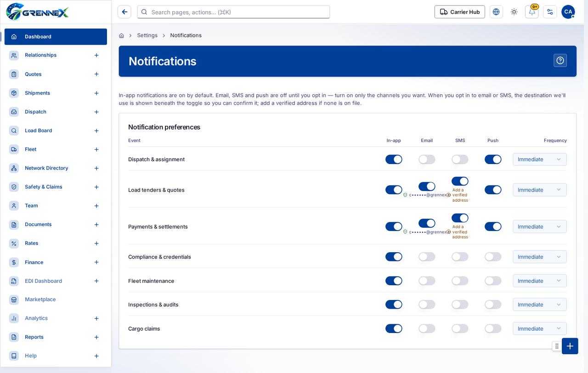The height and width of the screenshot is (373, 588).
Task: Disable In-app for Compliance & credentials
Action: 394,257
